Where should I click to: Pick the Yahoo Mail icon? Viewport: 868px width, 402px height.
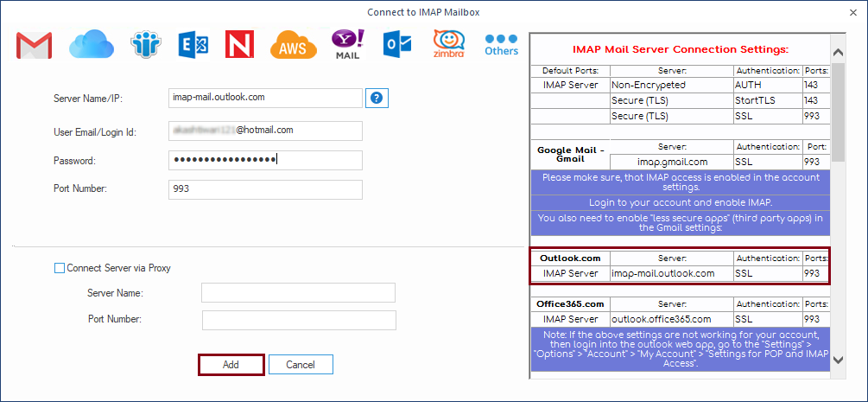(348, 44)
